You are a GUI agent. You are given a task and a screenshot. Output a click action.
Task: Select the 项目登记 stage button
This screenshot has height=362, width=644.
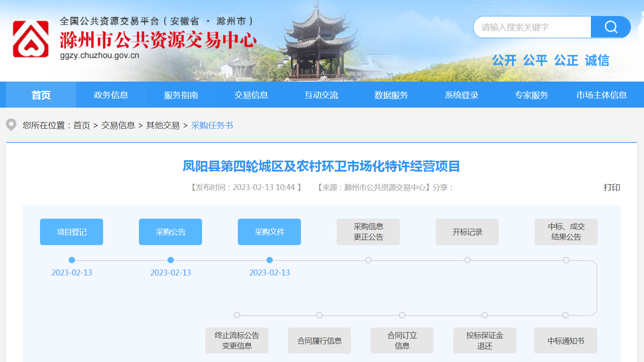coord(72,232)
